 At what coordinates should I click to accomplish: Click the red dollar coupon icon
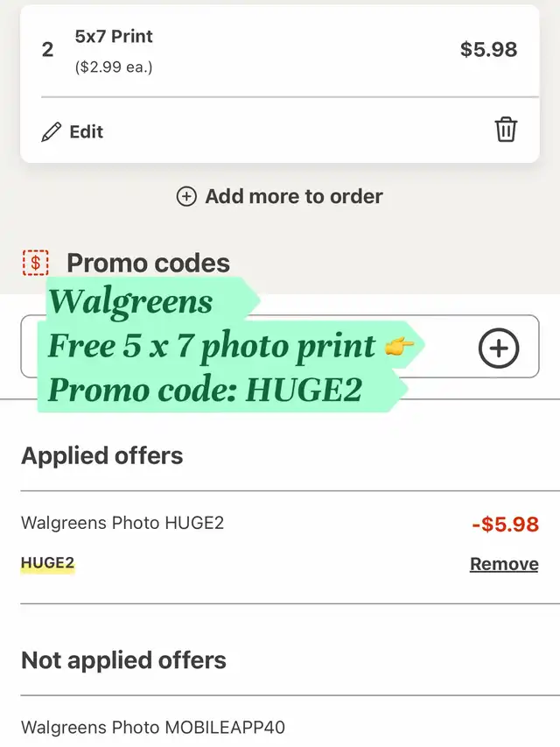tap(36, 263)
